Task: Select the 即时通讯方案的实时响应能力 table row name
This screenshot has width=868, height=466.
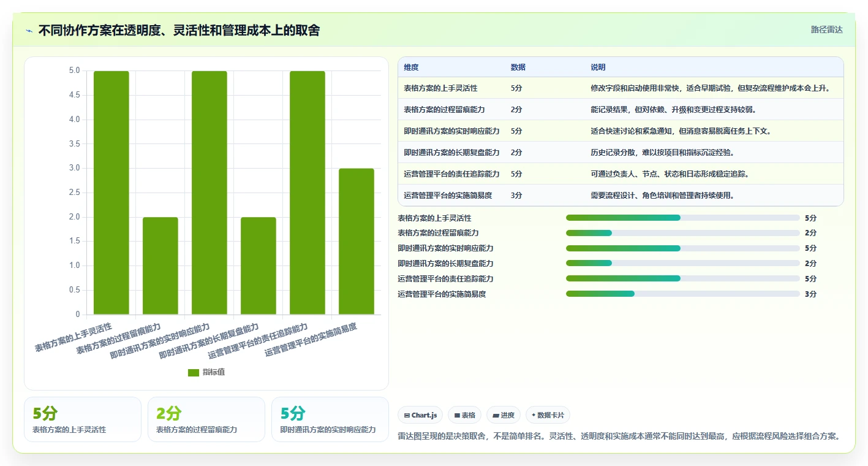Action: pyautogui.click(x=451, y=131)
